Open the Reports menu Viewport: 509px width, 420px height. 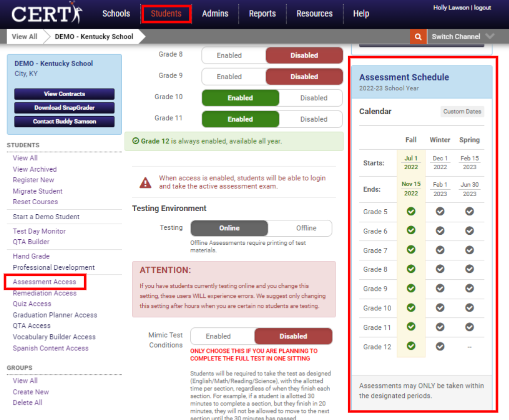(x=263, y=14)
